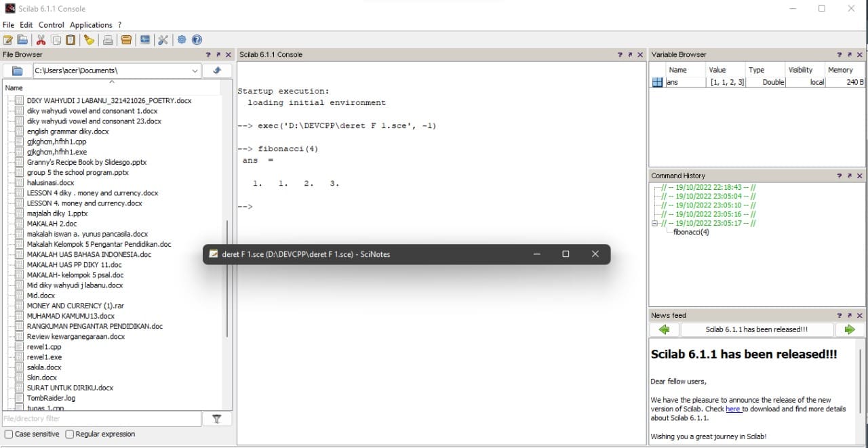Image resolution: width=868 pixels, height=448 pixels.
Task: Maximize the SciNotes deret F 1.sce window
Action: (566, 254)
